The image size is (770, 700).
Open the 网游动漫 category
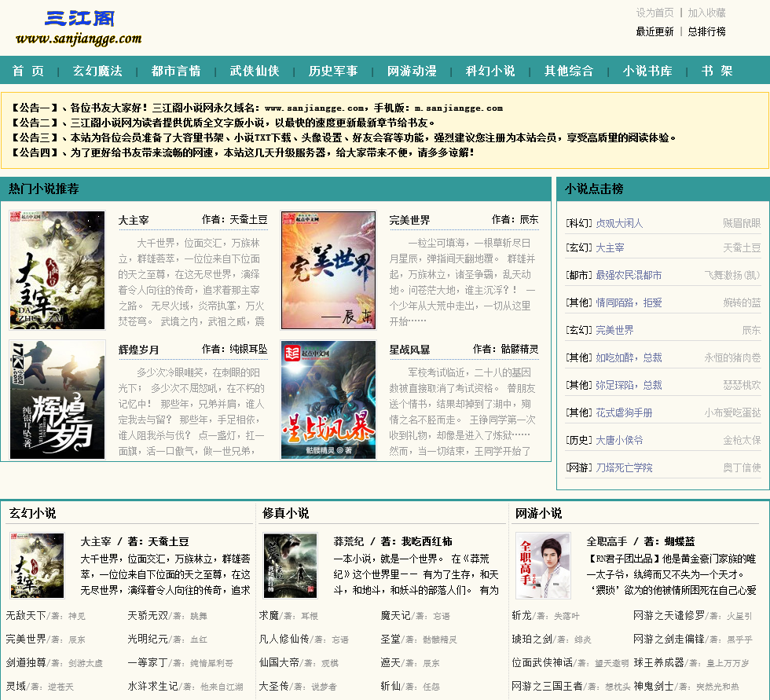[x=412, y=71]
